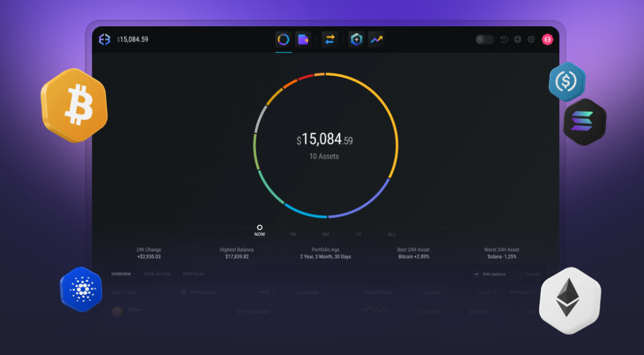Open the history clock icon

pyautogui.click(x=504, y=39)
